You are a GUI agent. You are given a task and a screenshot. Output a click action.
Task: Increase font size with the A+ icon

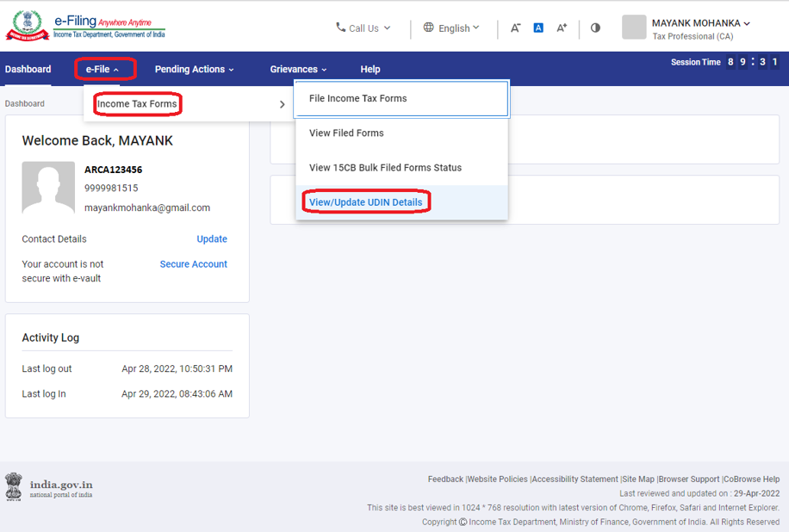(x=562, y=28)
